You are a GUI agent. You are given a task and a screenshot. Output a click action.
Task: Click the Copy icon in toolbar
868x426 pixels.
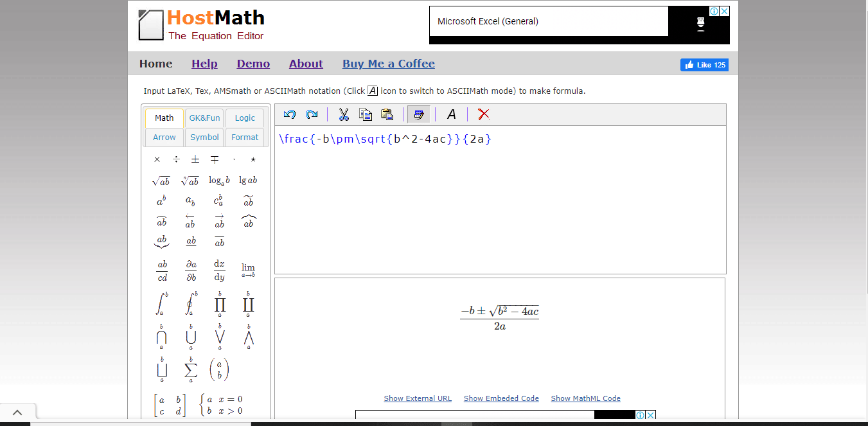coord(366,114)
